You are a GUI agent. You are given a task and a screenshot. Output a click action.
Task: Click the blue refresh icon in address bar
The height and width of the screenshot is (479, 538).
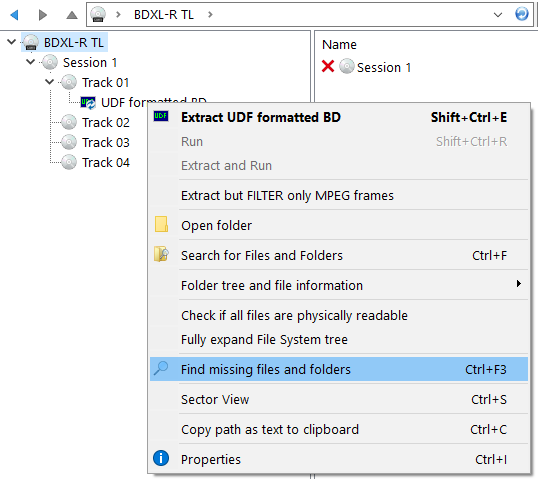click(x=522, y=14)
